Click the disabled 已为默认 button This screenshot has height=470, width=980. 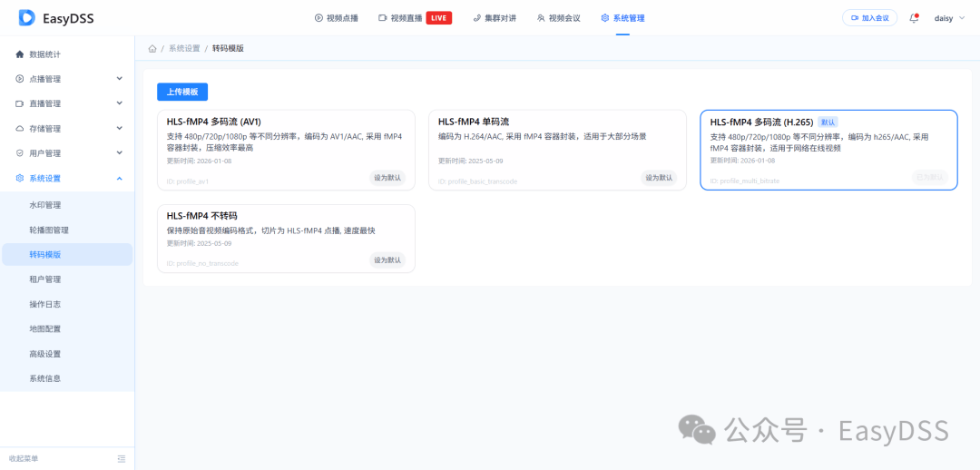click(x=930, y=178)
